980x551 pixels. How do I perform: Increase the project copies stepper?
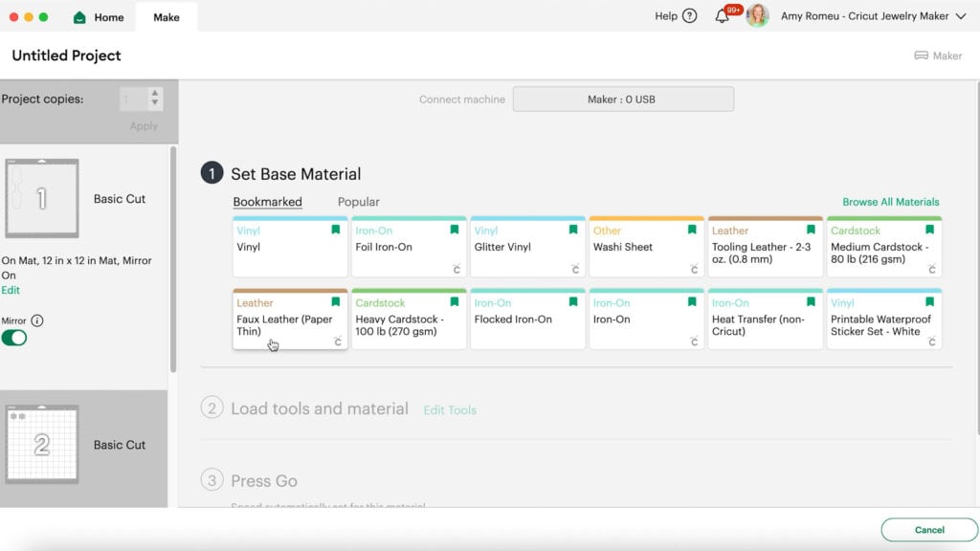coord(155,94)
